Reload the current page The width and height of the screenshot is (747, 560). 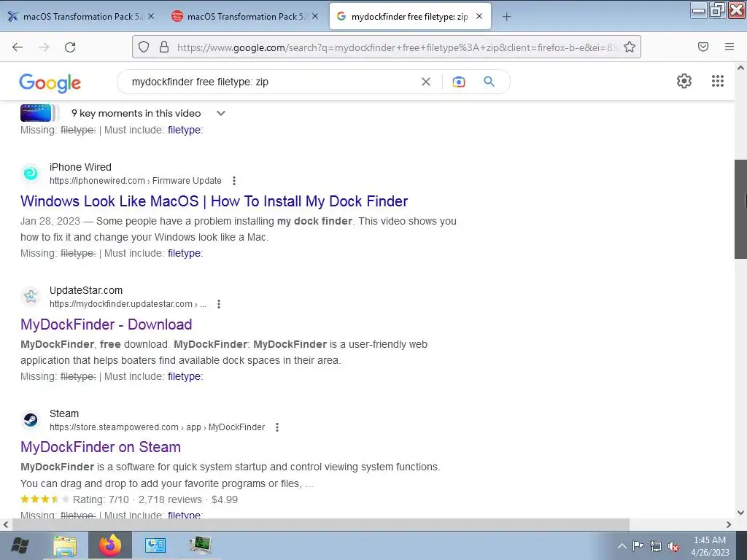coord(70,47)
